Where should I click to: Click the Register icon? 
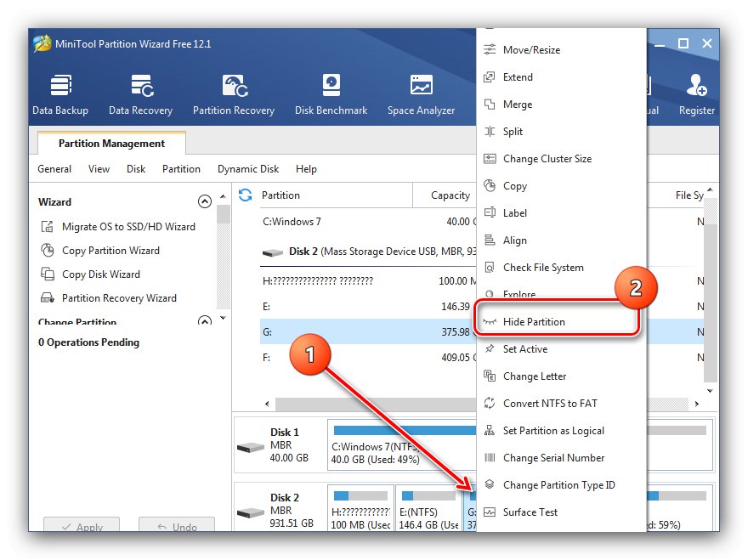696,85
